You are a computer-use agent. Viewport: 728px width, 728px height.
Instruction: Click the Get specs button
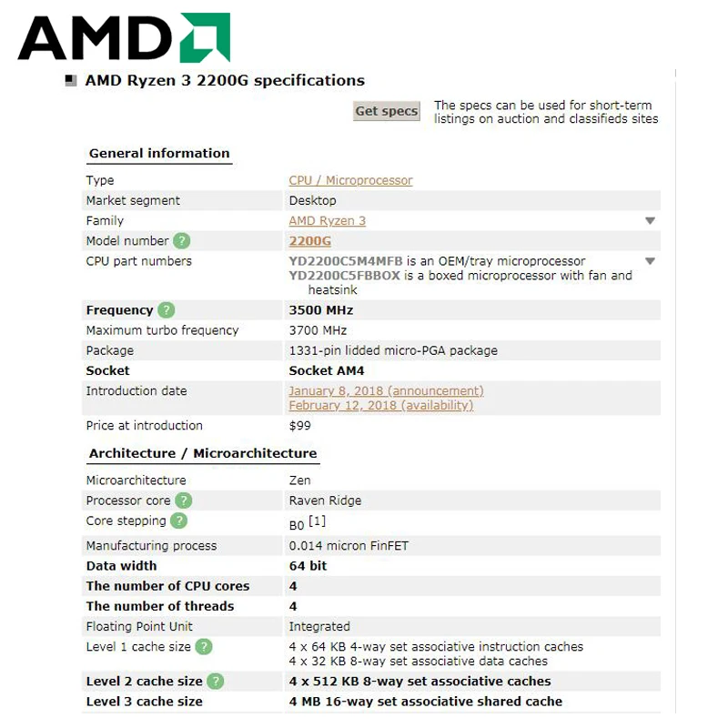[386, 111]
